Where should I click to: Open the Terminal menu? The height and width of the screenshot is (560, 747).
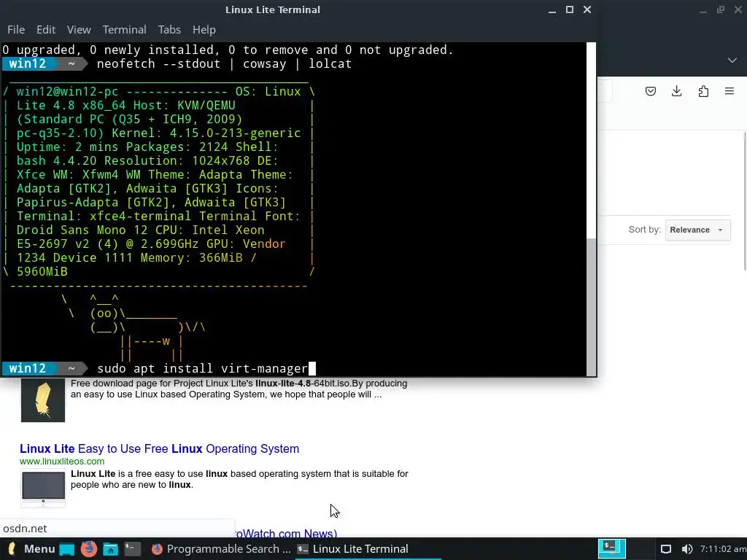click(124, 29)
